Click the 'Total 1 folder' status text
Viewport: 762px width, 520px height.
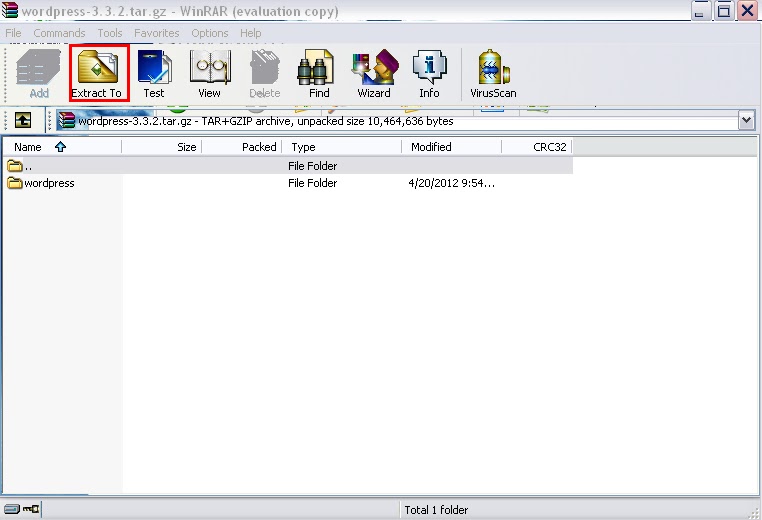(436, 510)
